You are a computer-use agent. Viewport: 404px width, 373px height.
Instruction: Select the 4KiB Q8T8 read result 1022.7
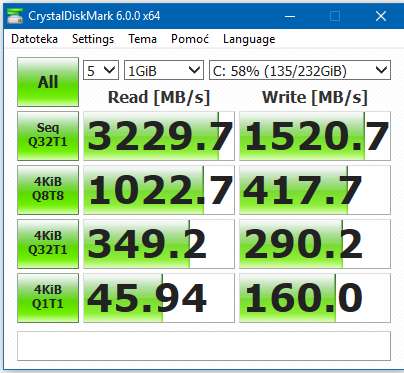[159, 190]
